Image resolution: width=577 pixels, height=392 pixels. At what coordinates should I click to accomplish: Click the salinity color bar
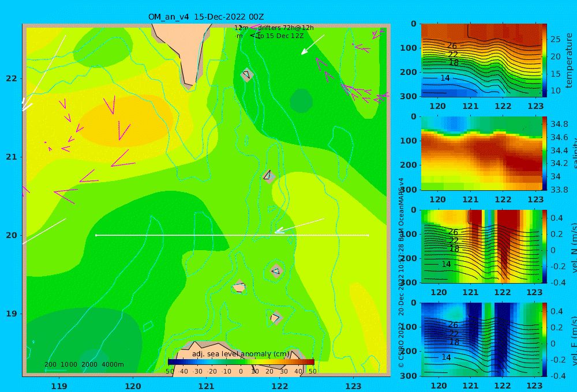[x=545, y=153]
